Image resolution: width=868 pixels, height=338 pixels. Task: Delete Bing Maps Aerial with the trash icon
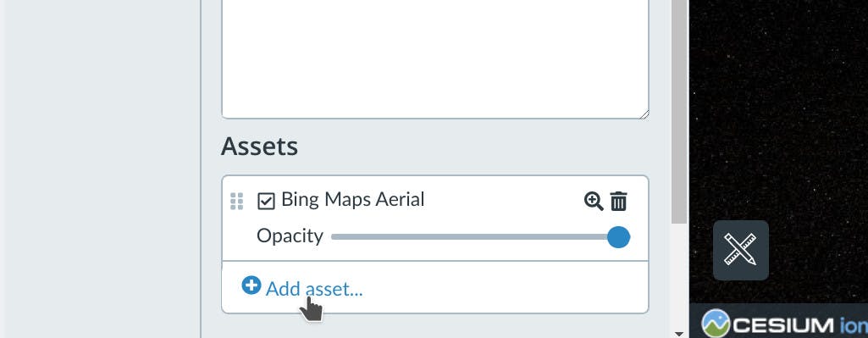point(618,201)
